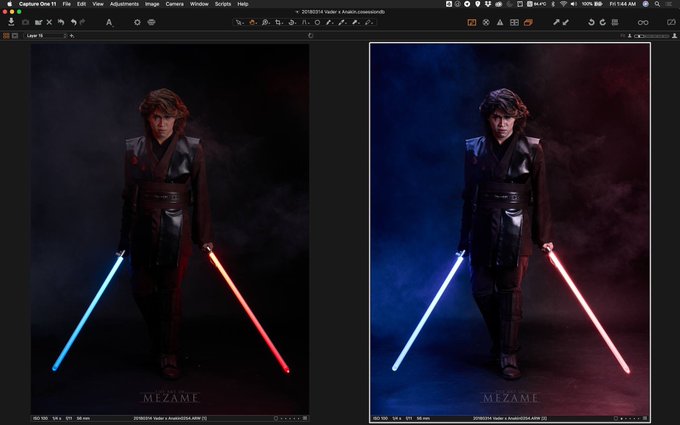
Task: Open the Help menu
Action: pos(243,4)
